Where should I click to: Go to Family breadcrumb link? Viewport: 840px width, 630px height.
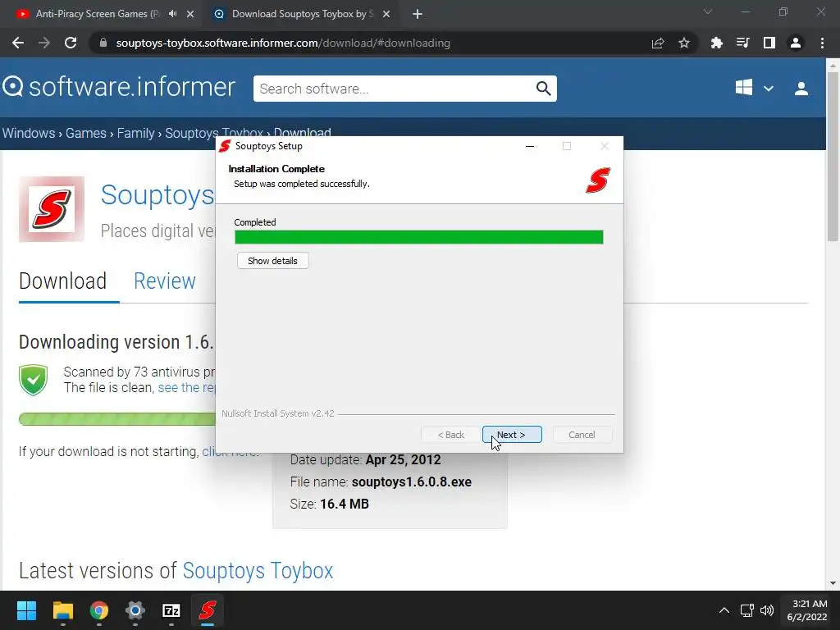(135, 133)
